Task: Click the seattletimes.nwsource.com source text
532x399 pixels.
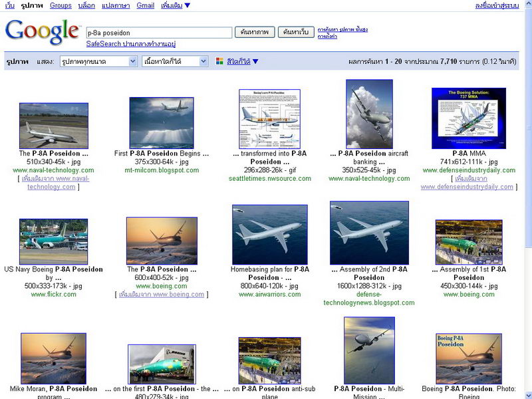Action: (x=270, y=178)
